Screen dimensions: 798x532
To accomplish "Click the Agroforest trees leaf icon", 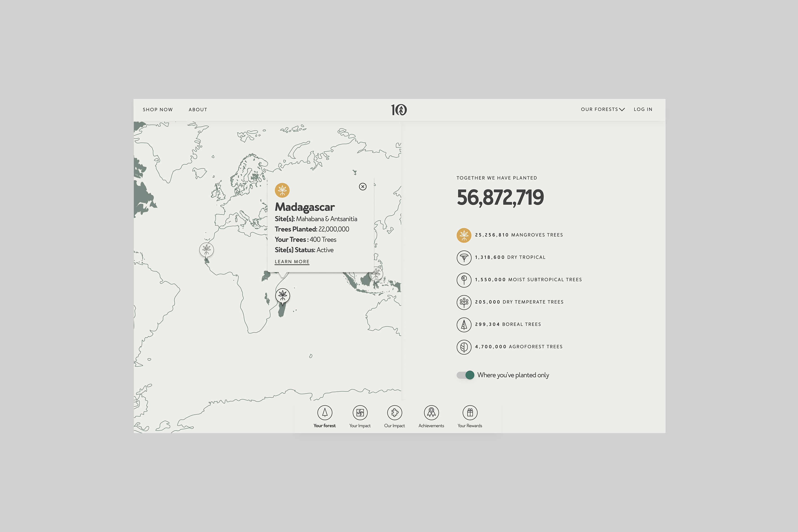I will point(464,347).
